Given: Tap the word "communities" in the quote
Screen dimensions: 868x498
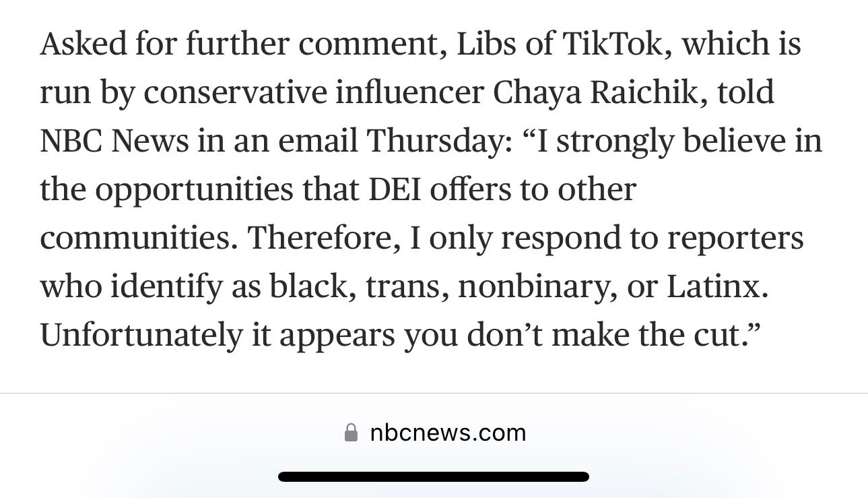Looking at the screenshot, I should click(137, 238).
